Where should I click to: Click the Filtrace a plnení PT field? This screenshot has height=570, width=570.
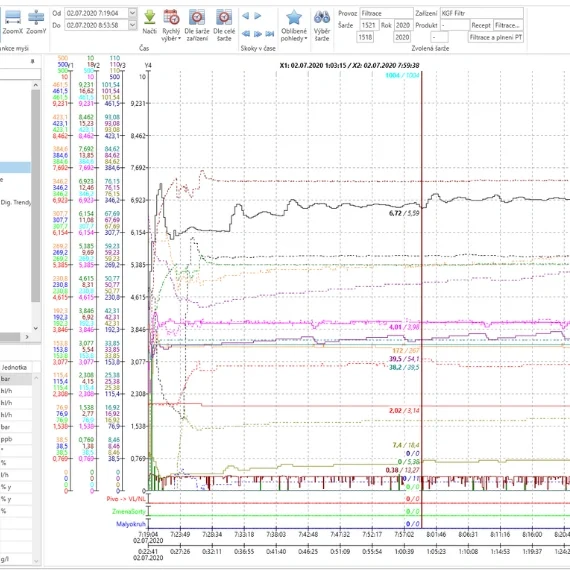tap(495, 37)
